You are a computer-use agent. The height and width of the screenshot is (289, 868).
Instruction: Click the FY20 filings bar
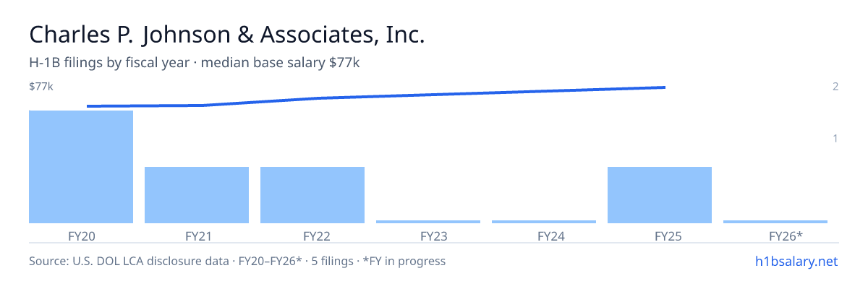(81, 167)
